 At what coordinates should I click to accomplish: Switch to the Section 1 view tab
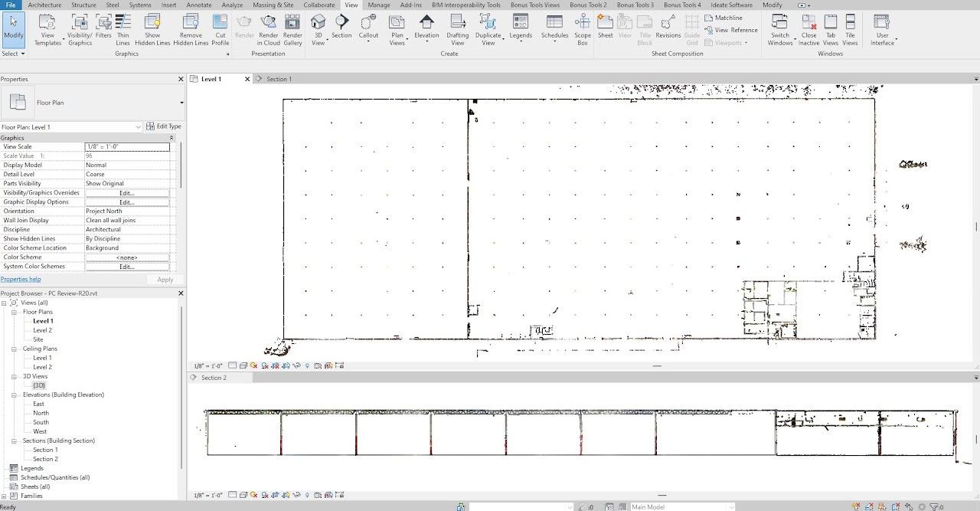pos(279,79)
